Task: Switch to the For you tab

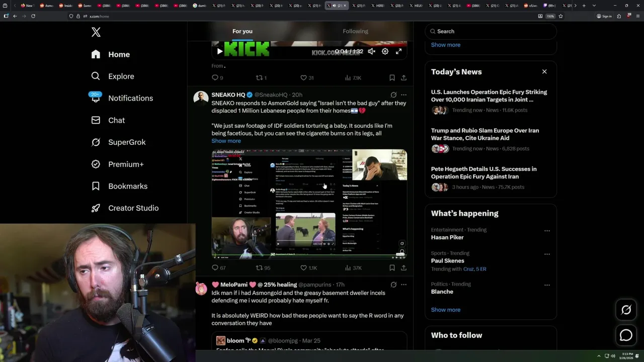Action: [x=243, y=31]
